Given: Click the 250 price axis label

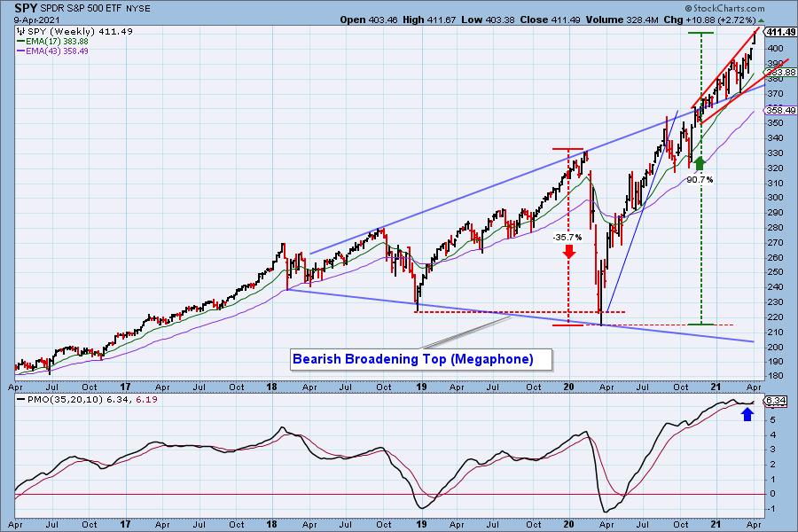Looking at the screenshot, I should click(776, 272).
